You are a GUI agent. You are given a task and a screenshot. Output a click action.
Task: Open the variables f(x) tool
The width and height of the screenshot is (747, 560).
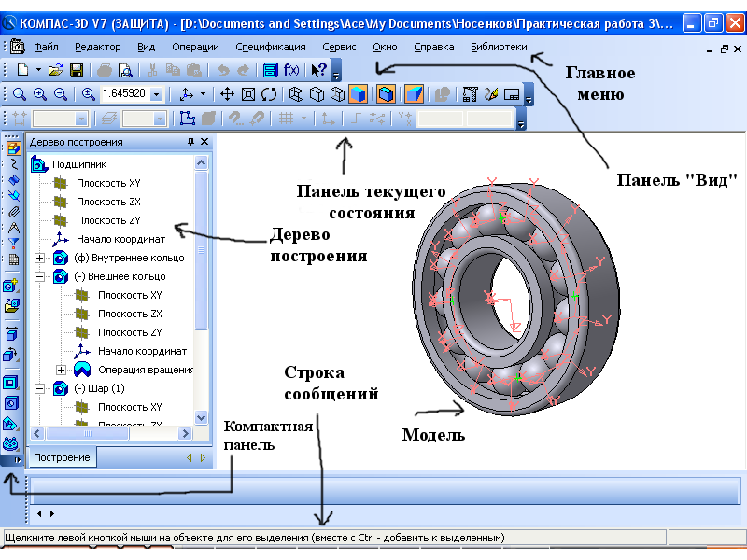tap(291, 70)
